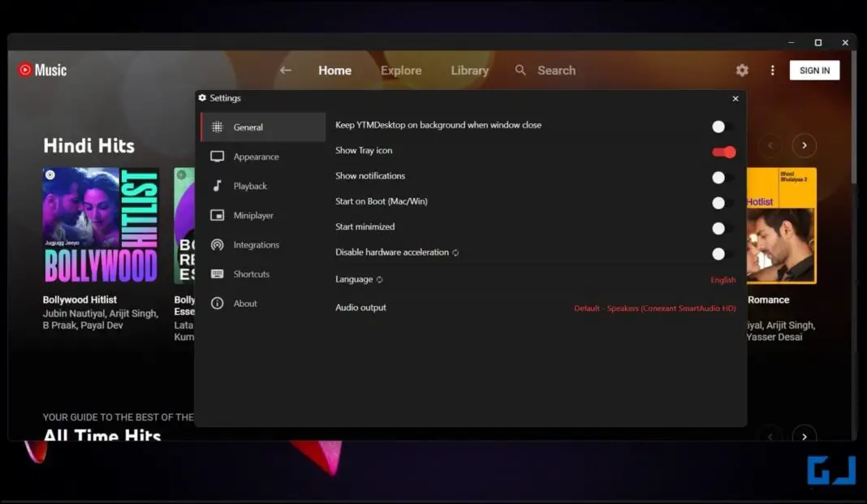Switch to the Explore tab
Viewport: 867px width, 504px height.
(x=401, y=71)
